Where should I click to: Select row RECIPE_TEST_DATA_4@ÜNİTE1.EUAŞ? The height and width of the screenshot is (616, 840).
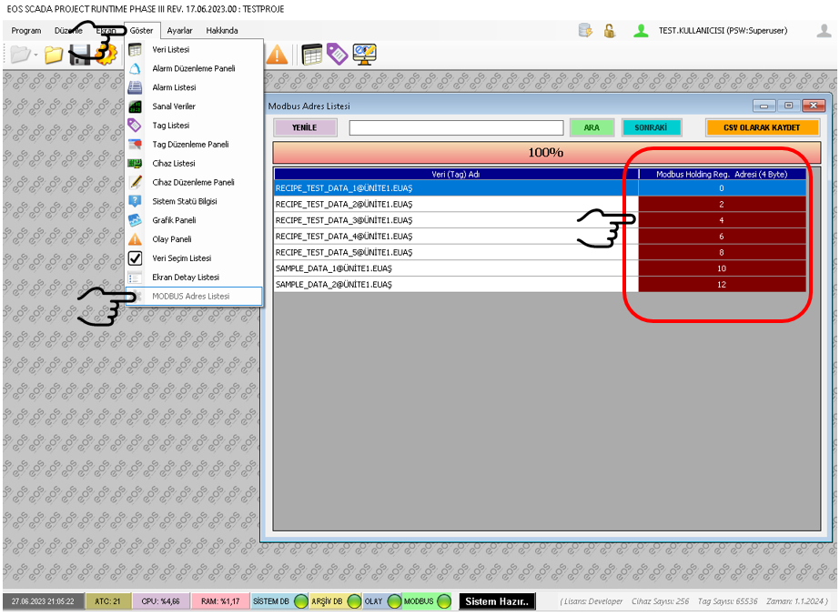(540, 237)
